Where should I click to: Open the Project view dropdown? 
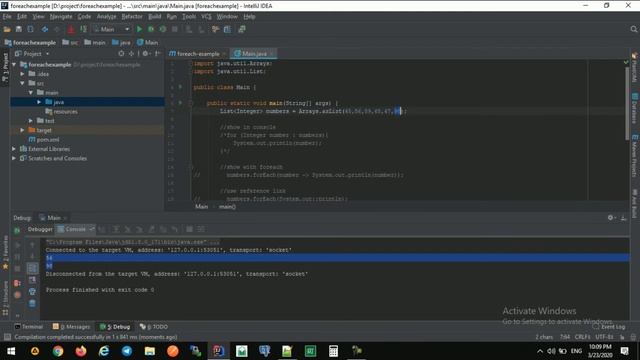click(x=32, y=53)
